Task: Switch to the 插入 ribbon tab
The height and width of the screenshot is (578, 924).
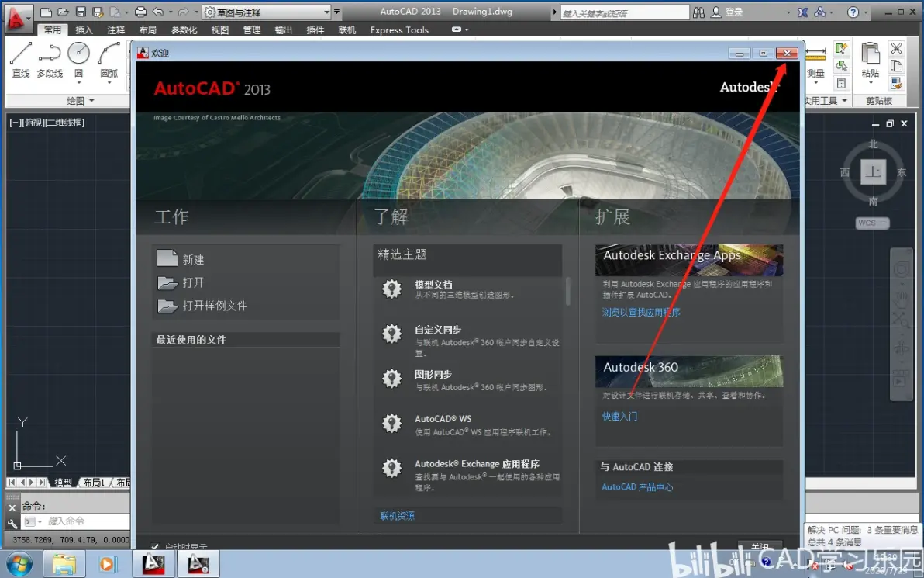Action: click(84, 30)
